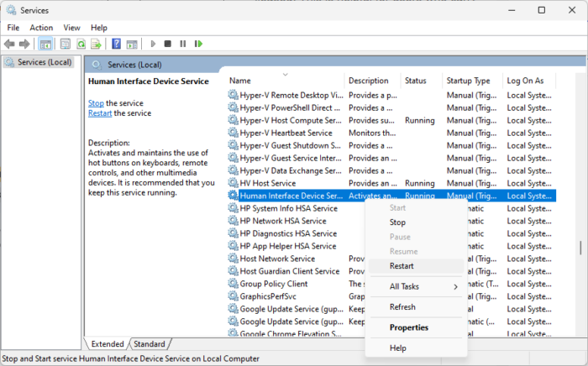Click the Start Service play icon
Image resolution: width=588 pixels, height=366 pixels.
153,44
